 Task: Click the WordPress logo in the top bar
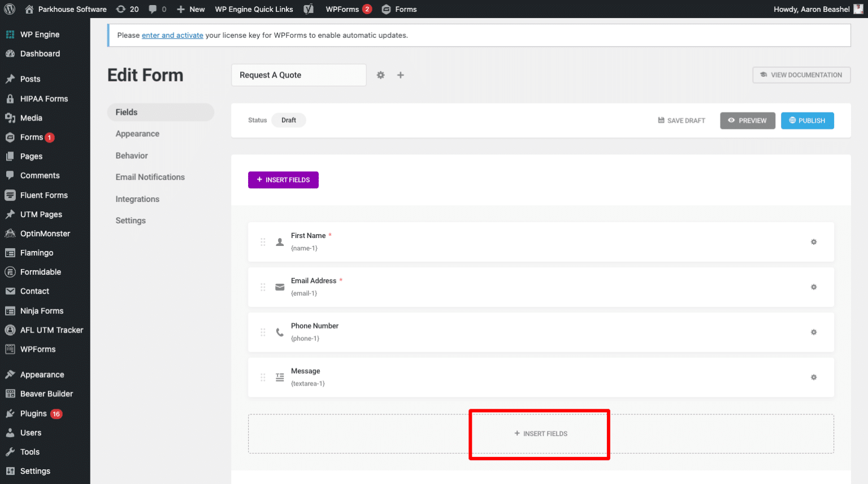9,8
